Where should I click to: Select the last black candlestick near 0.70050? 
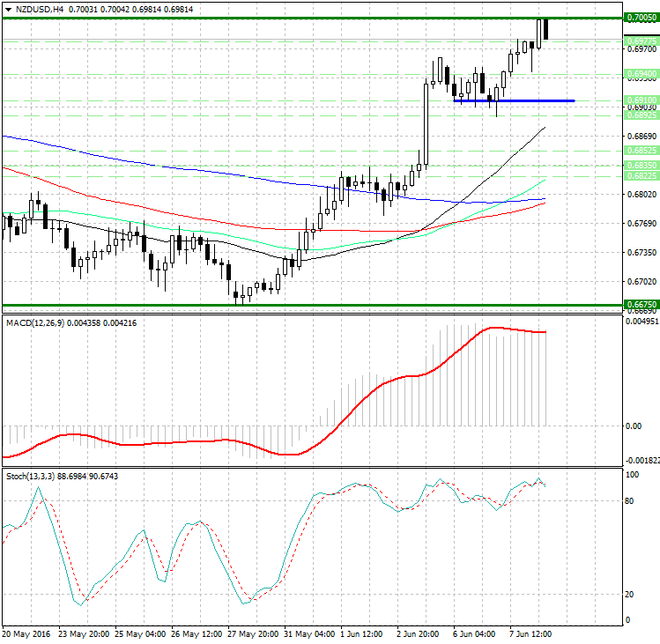(546, 29)
